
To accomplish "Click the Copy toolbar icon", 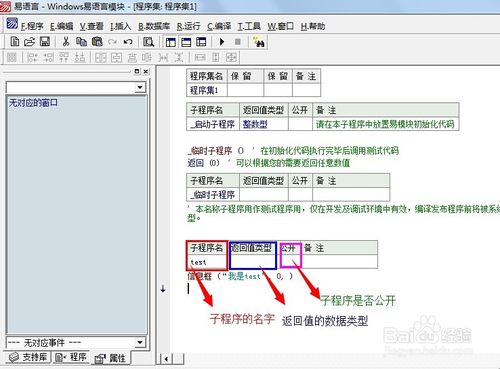I will point(81,42).
